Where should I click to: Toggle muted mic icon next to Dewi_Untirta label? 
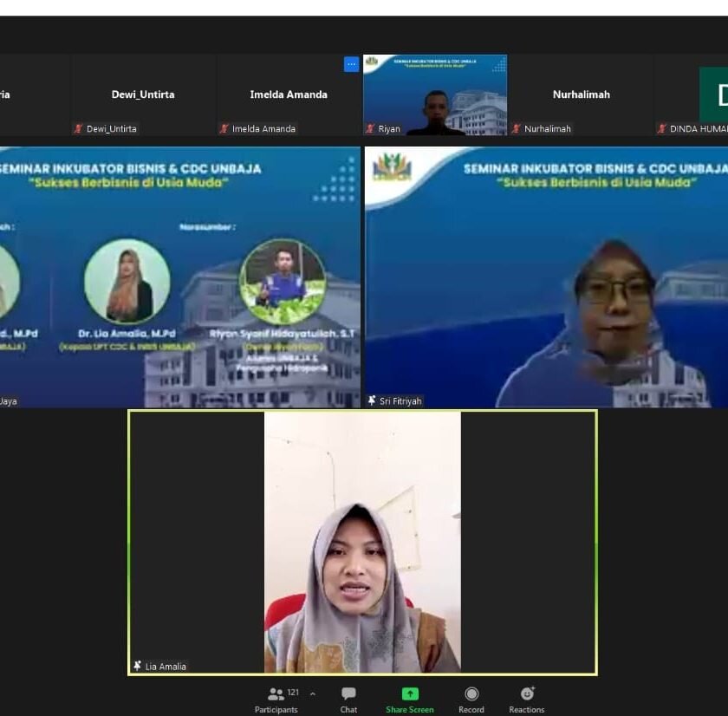tap(79, 129)
